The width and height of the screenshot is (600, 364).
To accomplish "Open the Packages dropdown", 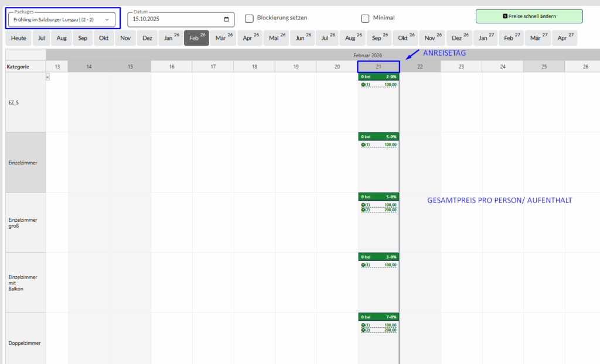I will click(61, 19).
